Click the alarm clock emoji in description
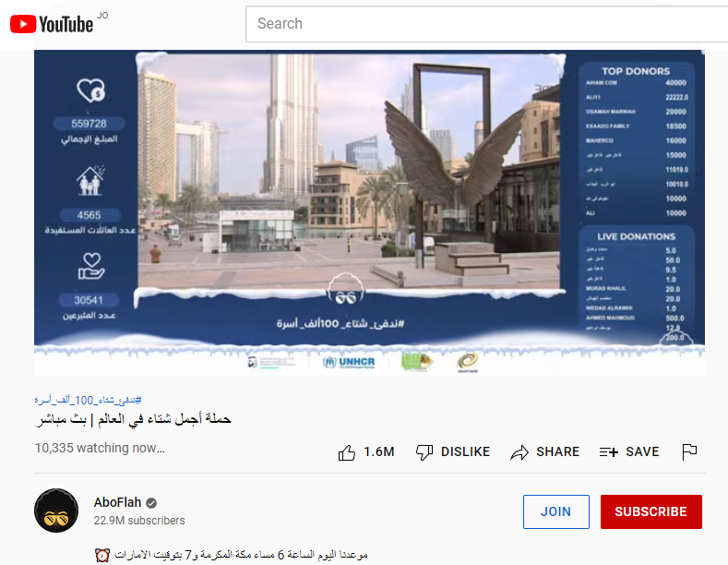The height and width of the screenshot is (565, 728). pos(102,555)
